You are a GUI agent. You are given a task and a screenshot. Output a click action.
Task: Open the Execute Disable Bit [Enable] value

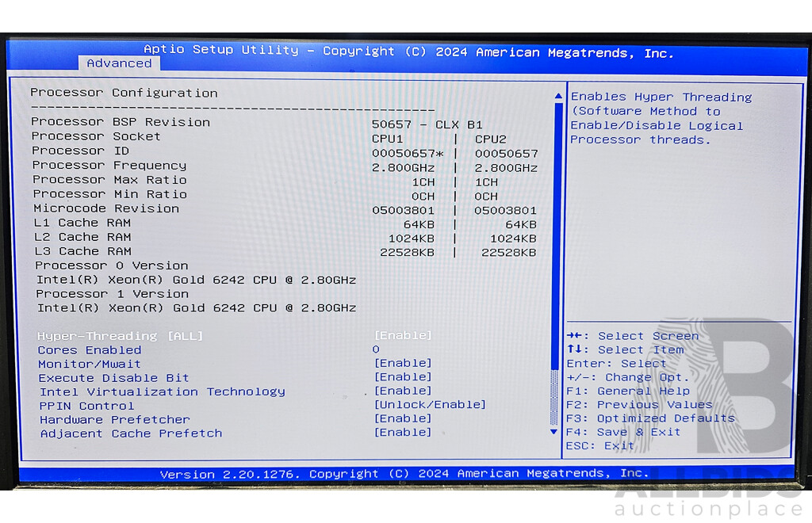(x=403, y=376)
